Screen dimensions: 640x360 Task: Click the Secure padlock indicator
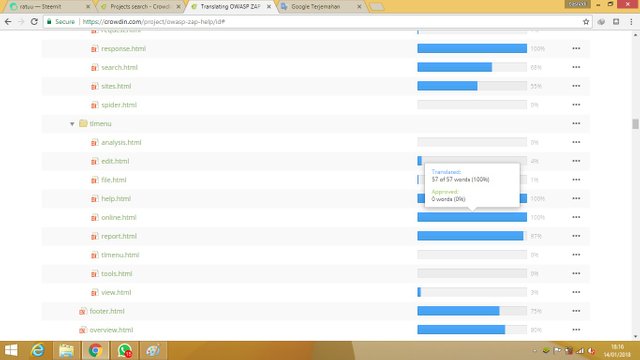coord(61,22)
